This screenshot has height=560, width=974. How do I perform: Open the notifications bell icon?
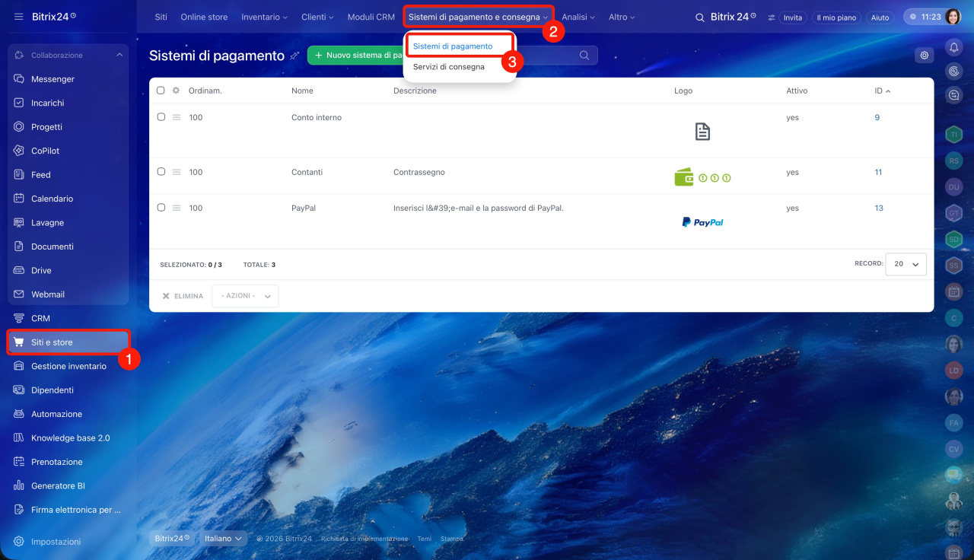(953, 47)
